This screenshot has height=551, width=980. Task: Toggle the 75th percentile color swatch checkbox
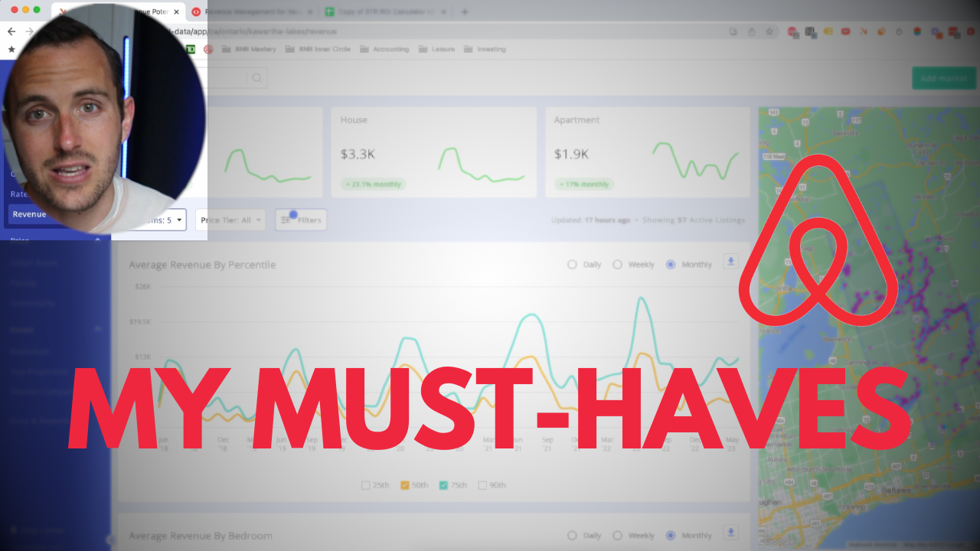[x=443, y=484]
